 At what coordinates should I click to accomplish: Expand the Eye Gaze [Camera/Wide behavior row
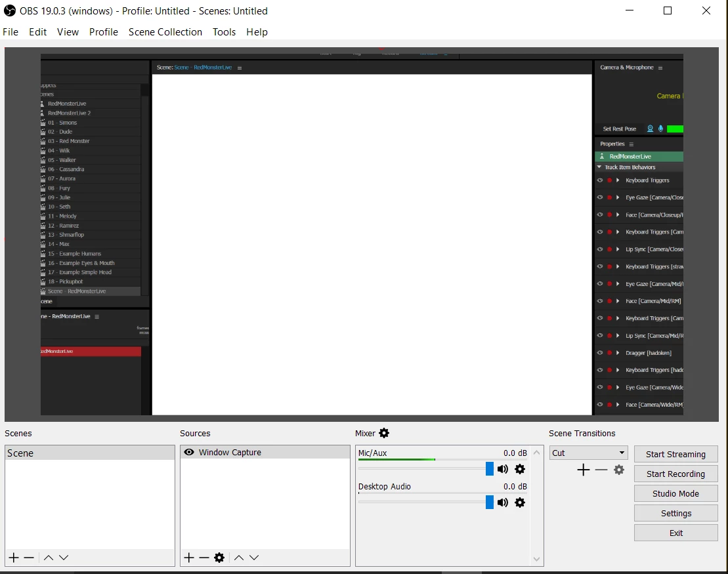[618, 388]
